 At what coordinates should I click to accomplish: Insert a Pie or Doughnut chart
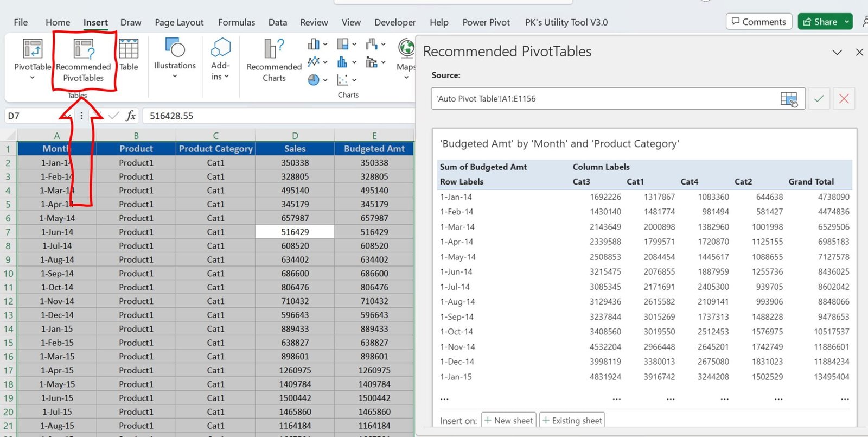314,80
